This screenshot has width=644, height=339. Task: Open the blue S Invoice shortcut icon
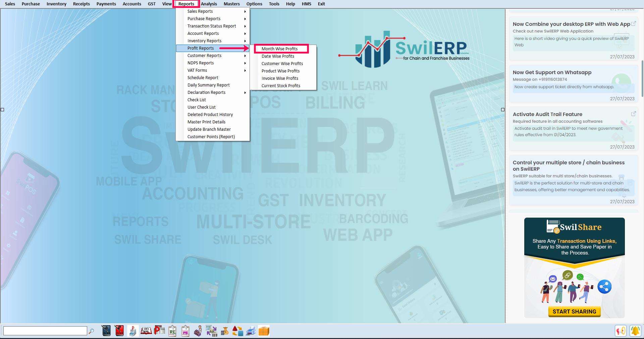106,331
